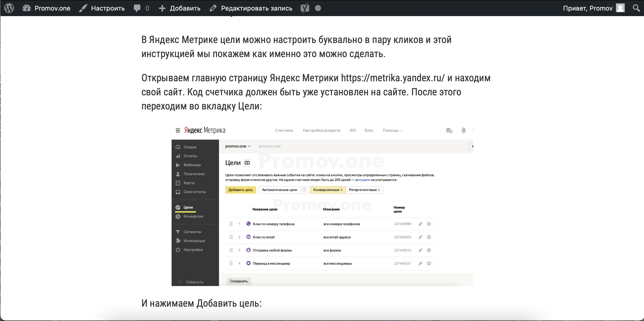Select the Конверсионные 6 tab
644x321 pixels.
(x=327, y=190)
